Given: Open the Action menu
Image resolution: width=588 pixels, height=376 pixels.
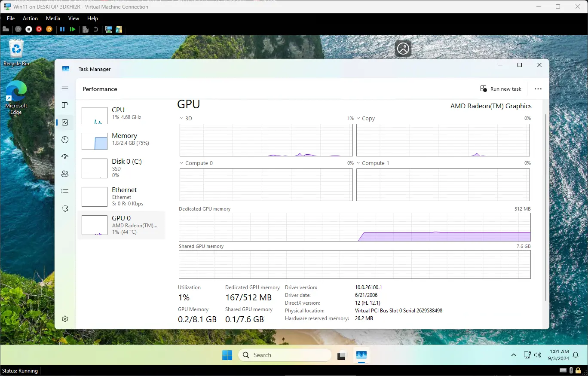Looking at the screenshot, I should click(30, 18).
